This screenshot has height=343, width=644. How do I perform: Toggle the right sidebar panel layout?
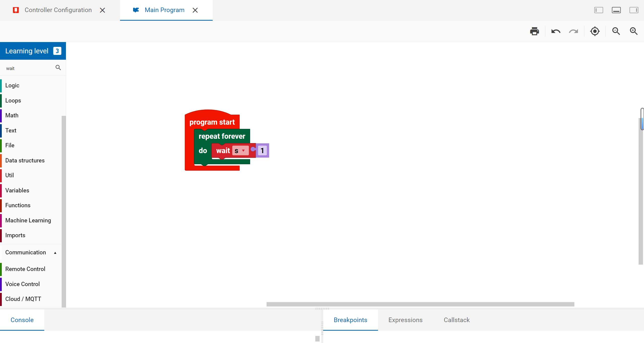634,10
